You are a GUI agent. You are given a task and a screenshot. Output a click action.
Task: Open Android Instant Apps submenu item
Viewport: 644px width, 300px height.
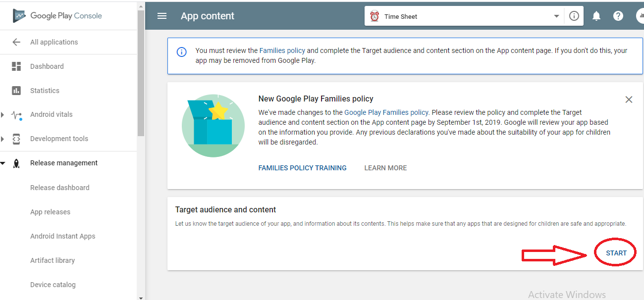[62, 236]
